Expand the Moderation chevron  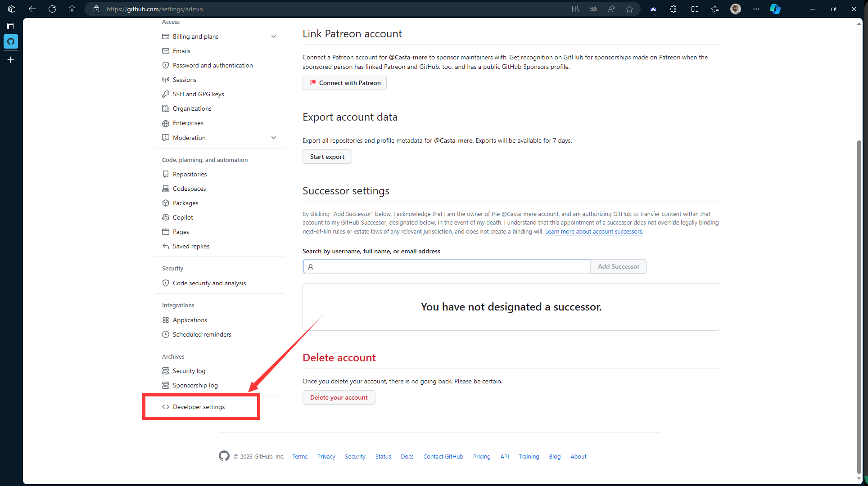click(x=274, y=138)
